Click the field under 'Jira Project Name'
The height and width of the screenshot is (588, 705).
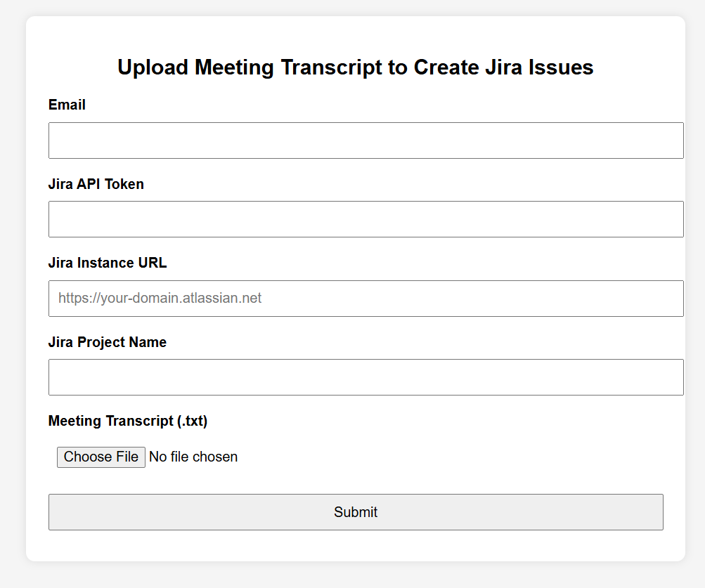pyautogui.click(x=366, y=377)
